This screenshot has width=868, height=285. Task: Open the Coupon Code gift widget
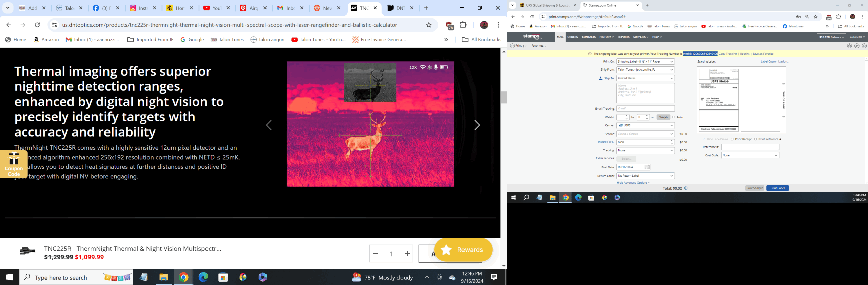(14, 164)
